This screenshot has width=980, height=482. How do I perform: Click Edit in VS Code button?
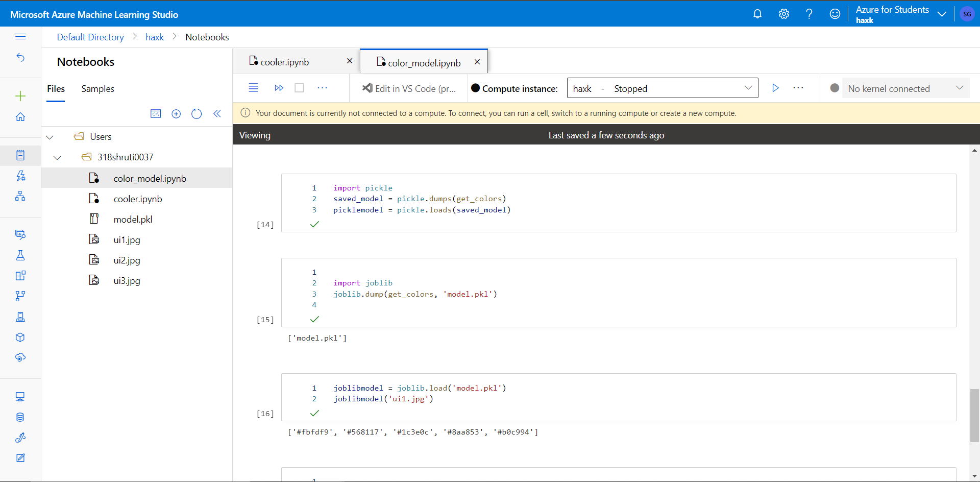point(409,88)
